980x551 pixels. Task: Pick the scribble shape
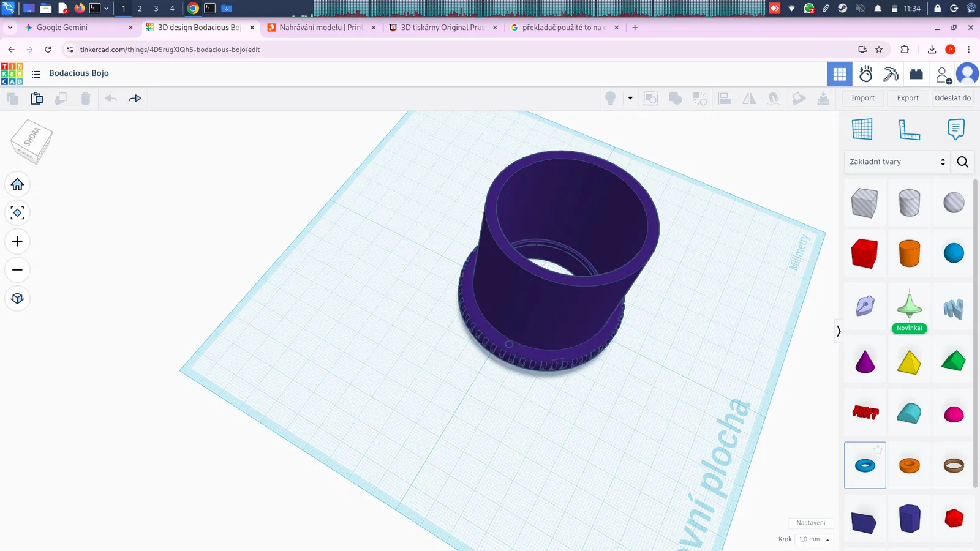tap(954, 309)
